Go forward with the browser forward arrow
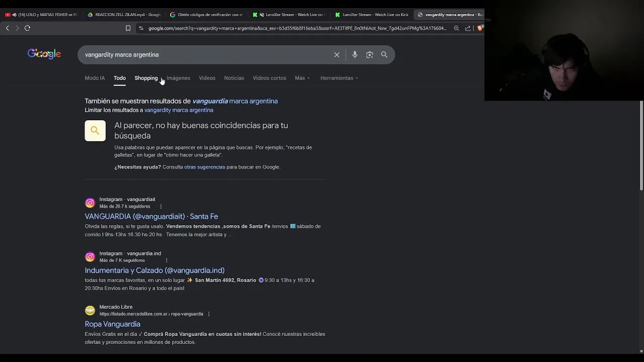Viewport: 644px width, 362px height. [17, 28]
